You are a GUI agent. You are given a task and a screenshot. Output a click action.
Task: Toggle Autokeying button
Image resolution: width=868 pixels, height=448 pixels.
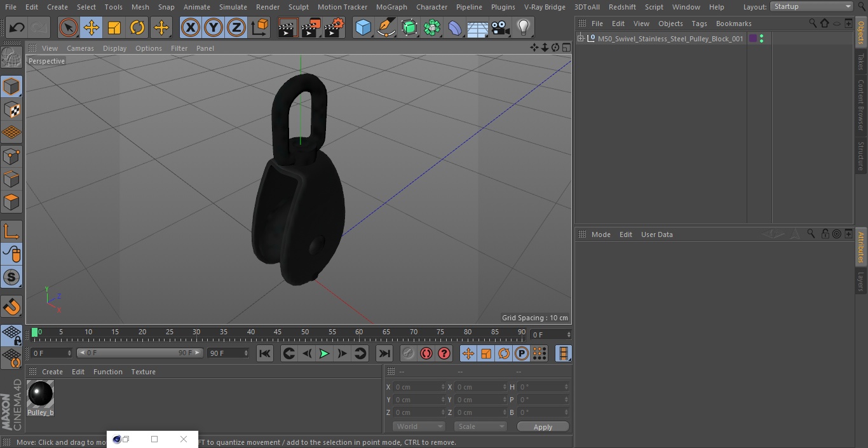tap(426, 353)
